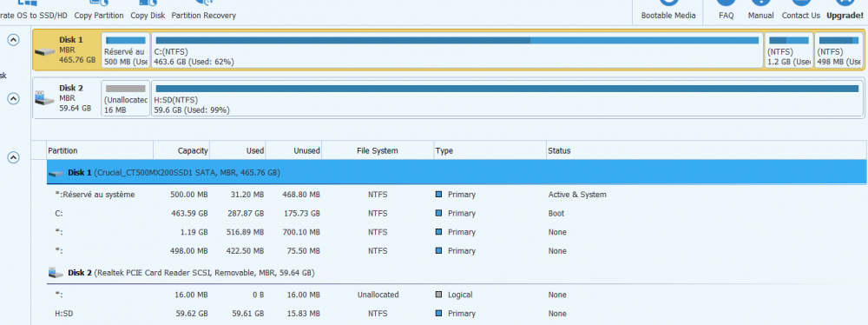Select the Réservé au 500 MB partition block

(126, 50)
